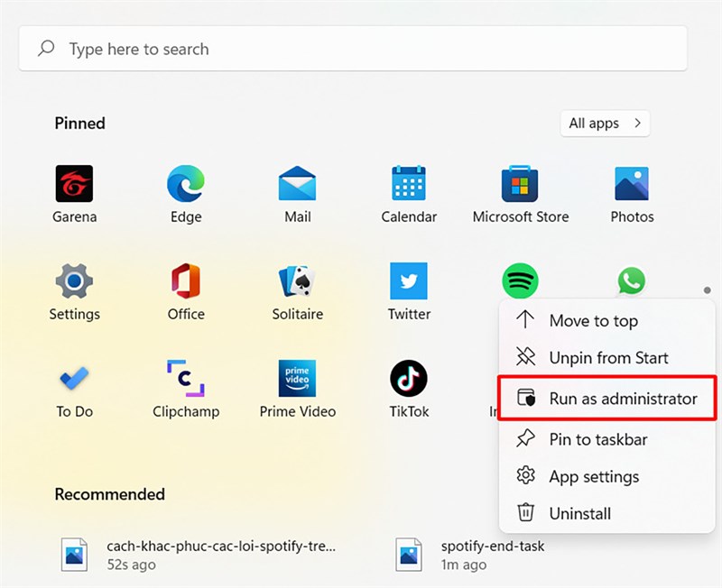
Task: Open Windows Settings
Action: click(x=74, y=282)
